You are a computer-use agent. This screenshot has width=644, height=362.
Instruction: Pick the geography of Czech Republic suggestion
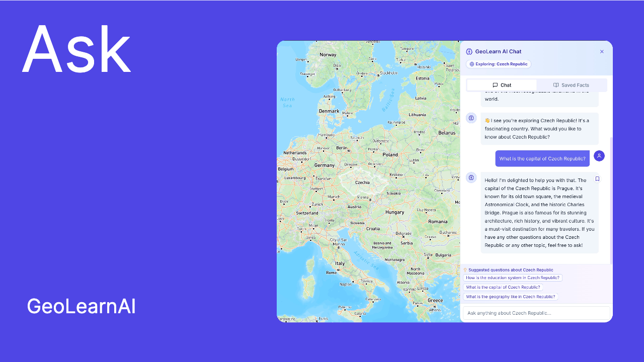[510, 297]
